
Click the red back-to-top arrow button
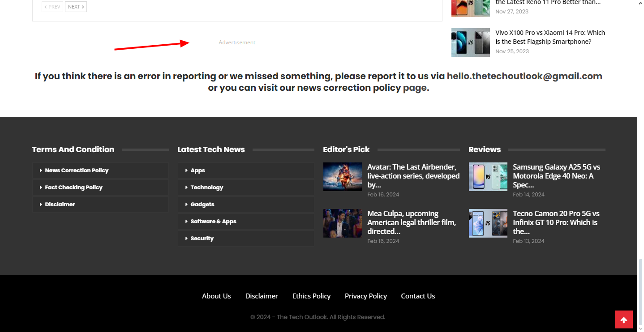tap(623, 319)
